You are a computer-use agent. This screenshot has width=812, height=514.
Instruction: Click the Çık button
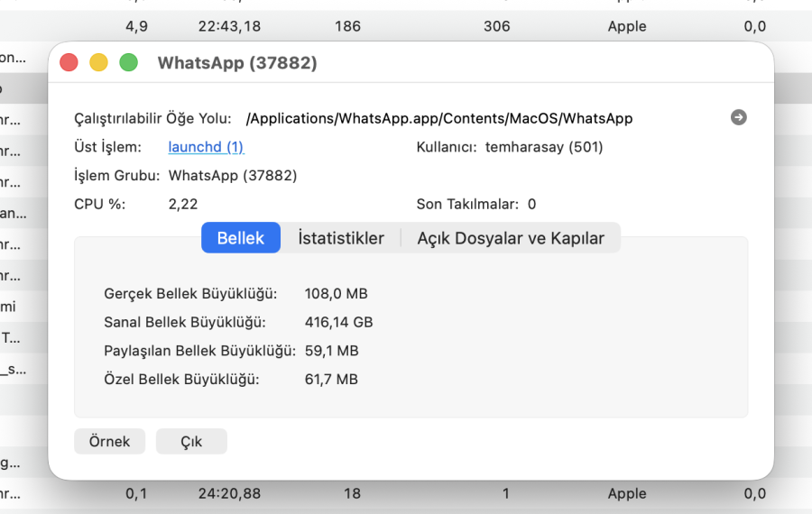click(191, 441)
